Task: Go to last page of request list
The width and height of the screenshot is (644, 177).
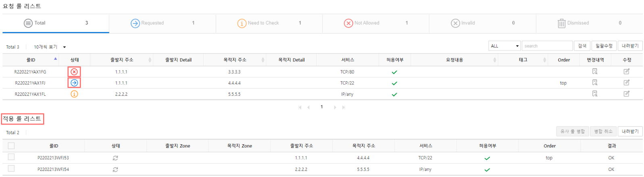Action: [344, 107]
